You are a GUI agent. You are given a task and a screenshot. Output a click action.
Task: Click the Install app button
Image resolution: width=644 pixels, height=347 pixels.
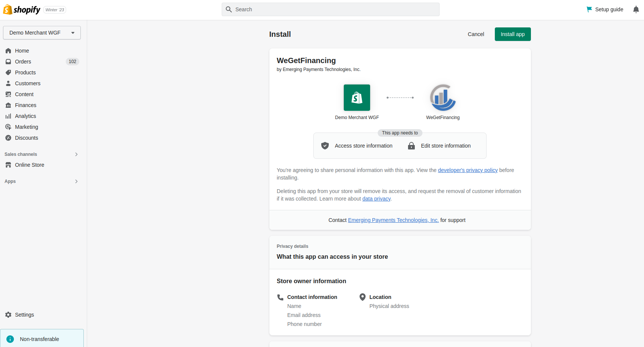512,34
